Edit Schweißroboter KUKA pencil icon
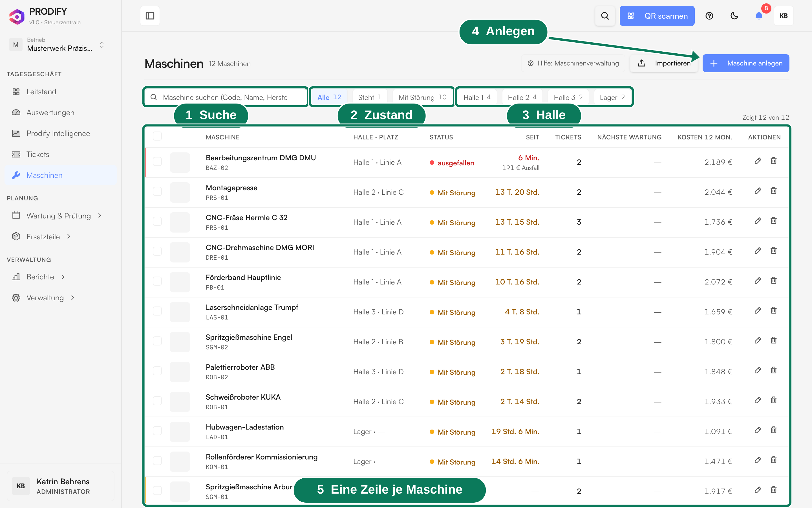The width and height of the screenshot is (812, 508). (x=758, y=400)
